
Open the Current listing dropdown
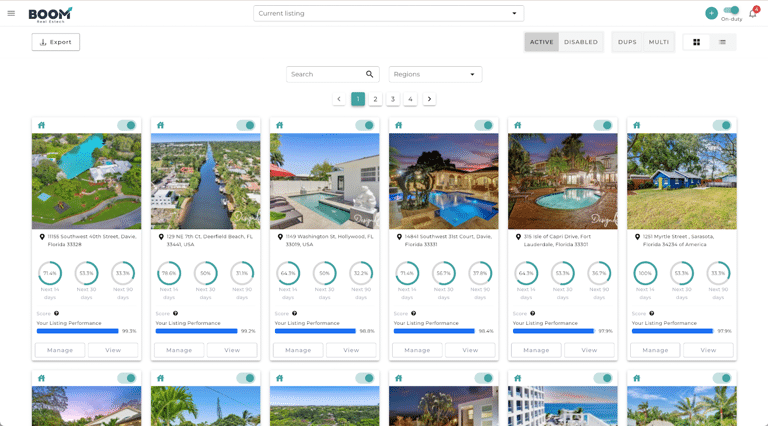point(388,13)
